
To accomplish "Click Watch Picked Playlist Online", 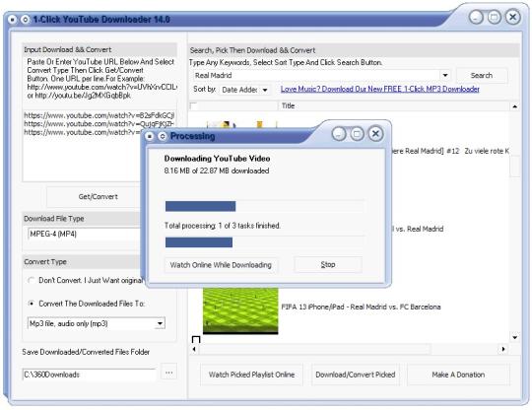I will [251, 375].
